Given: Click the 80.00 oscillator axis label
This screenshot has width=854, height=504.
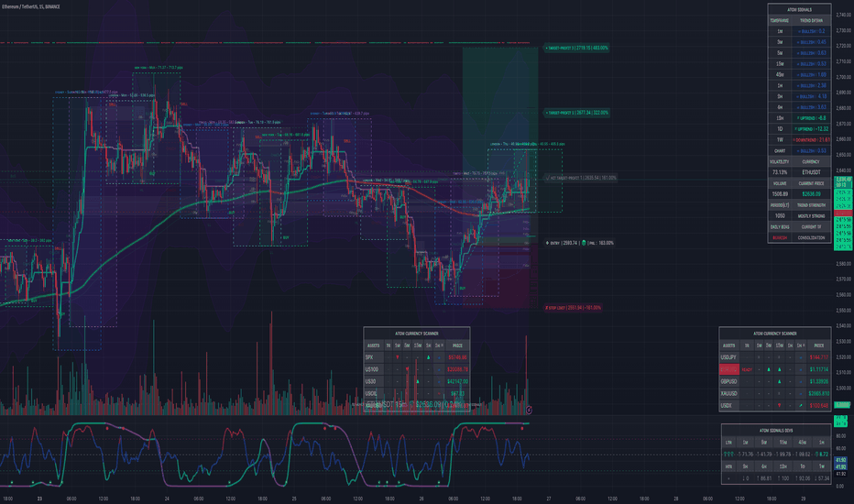Looking at the screenshot, I should pyautogui.click(x=841, y=436).
